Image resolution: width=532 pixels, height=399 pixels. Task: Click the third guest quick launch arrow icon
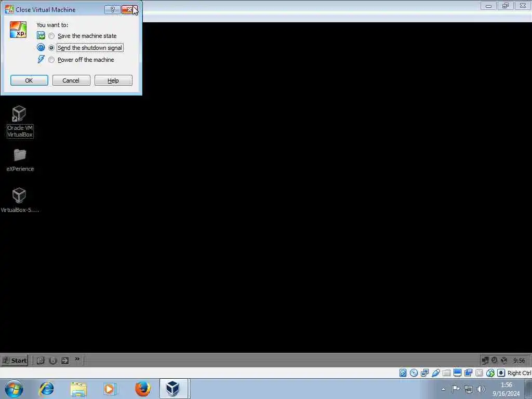click(65, 361)
